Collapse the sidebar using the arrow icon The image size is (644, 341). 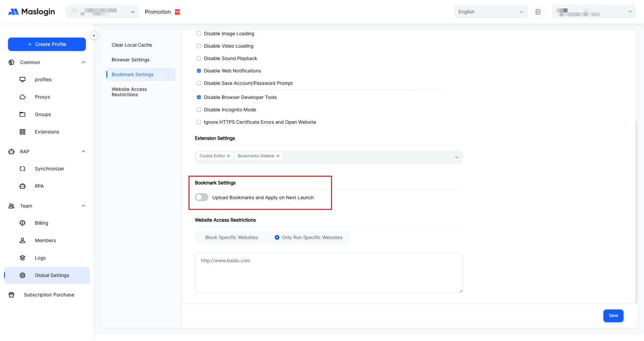click(94, 36)
